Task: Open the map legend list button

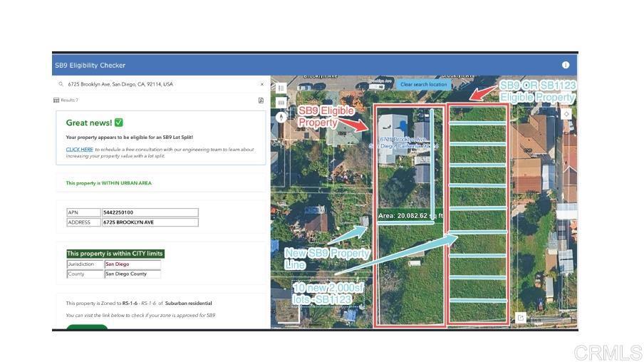Action: [281, 88]
